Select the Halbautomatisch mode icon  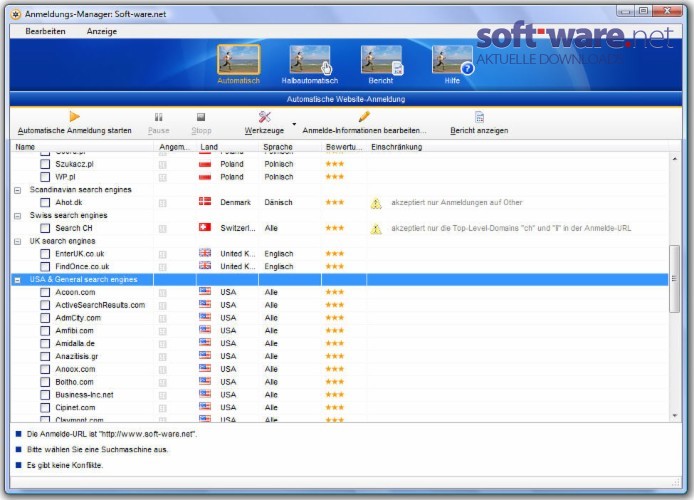(310, 60)
